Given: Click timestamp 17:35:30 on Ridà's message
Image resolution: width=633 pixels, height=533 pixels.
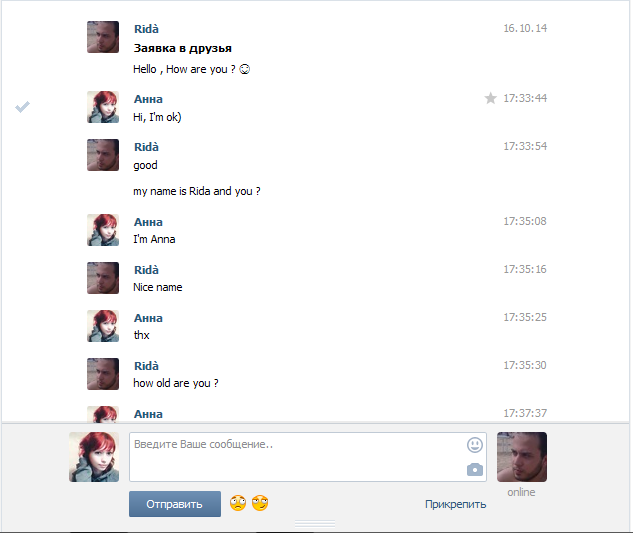Looking at the screenshot, I should pyautogui.click(x=525, y=365).
